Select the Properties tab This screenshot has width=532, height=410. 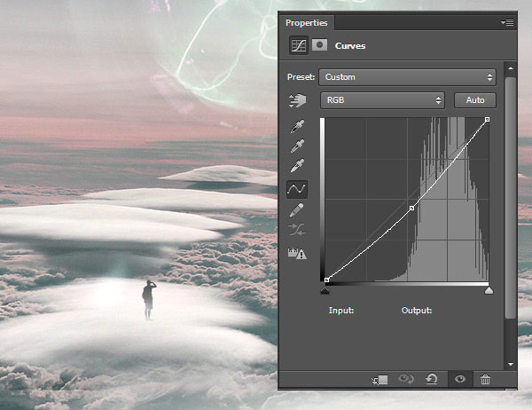click(x=306, y=22)
